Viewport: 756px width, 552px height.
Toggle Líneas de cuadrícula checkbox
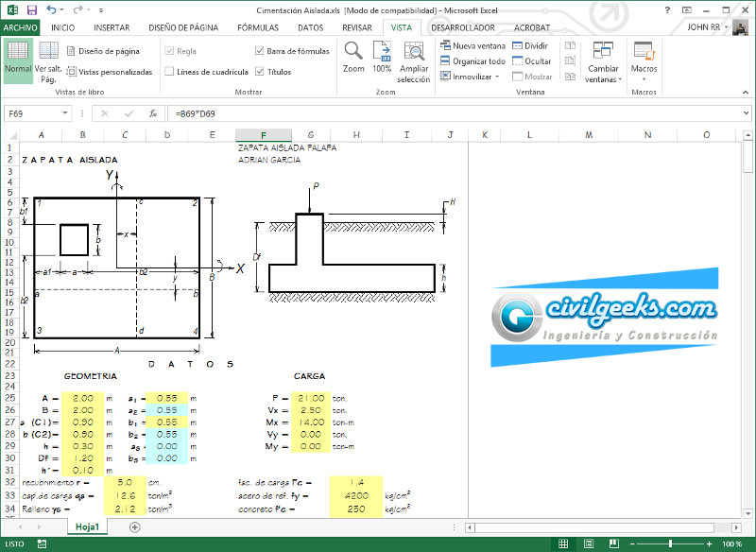click(169, 72)
